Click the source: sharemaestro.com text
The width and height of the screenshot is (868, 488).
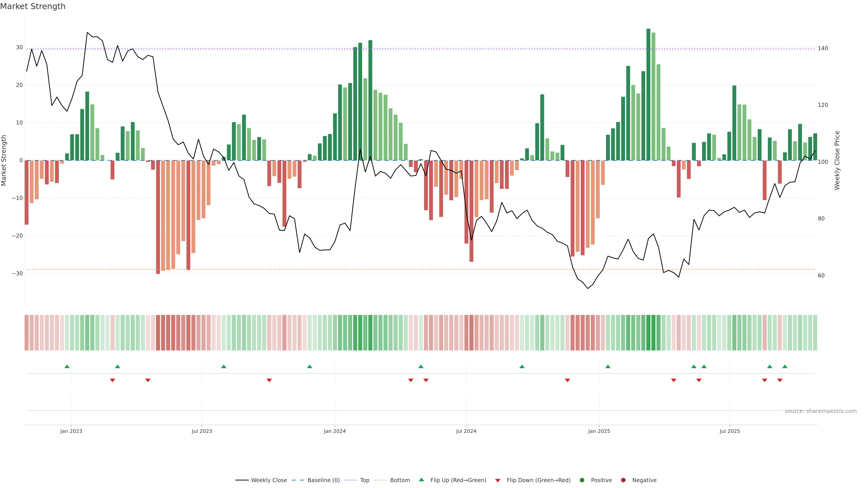tap(821, 411)
